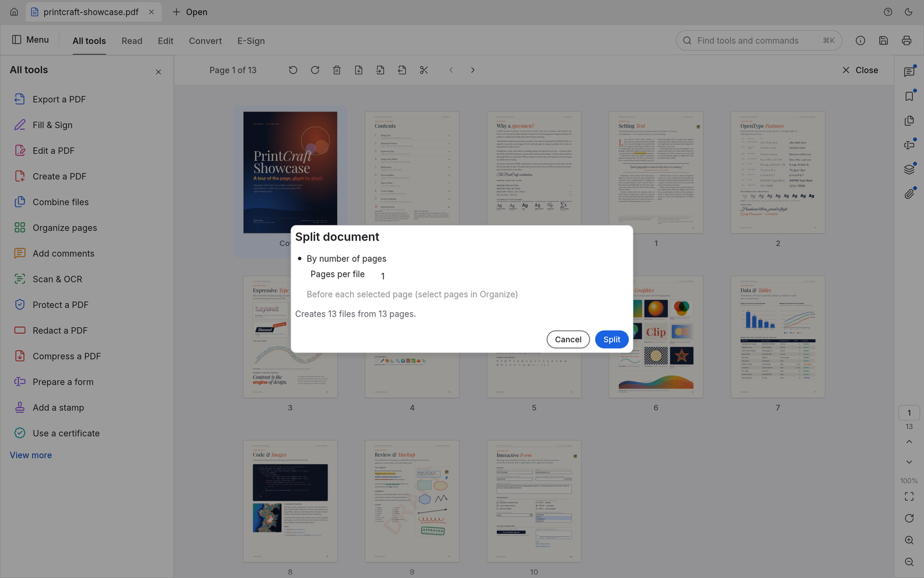The width and height of the screenshot is (924, 578).
Task: Open the Menu button
Action: (31, 40)
